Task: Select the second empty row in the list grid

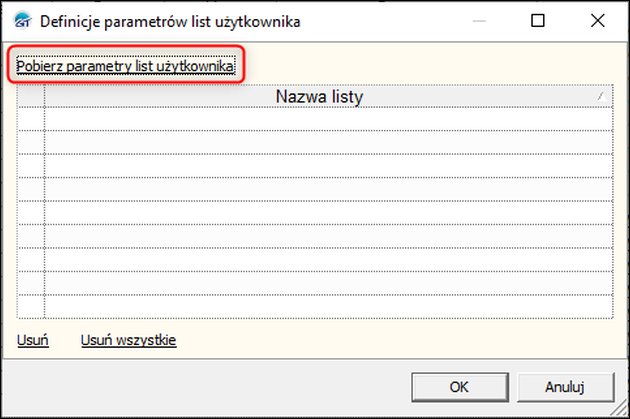Action: tap(328, 142)
